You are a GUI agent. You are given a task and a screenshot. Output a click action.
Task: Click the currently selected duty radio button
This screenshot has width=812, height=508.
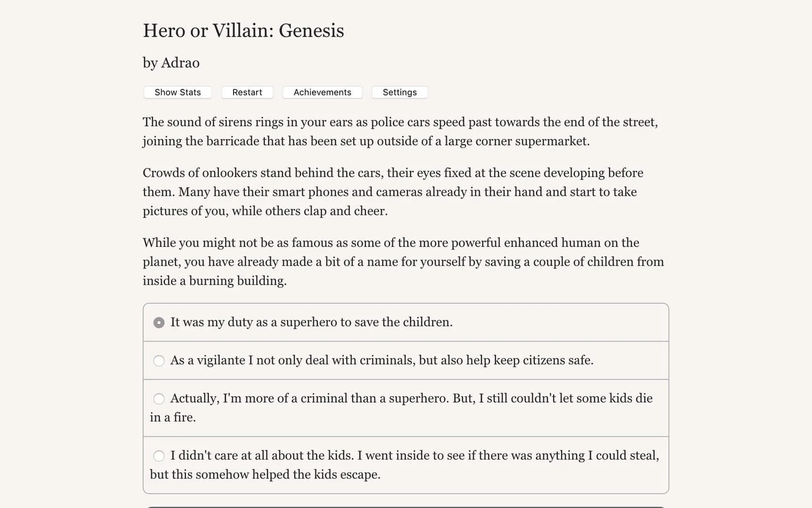159,322
